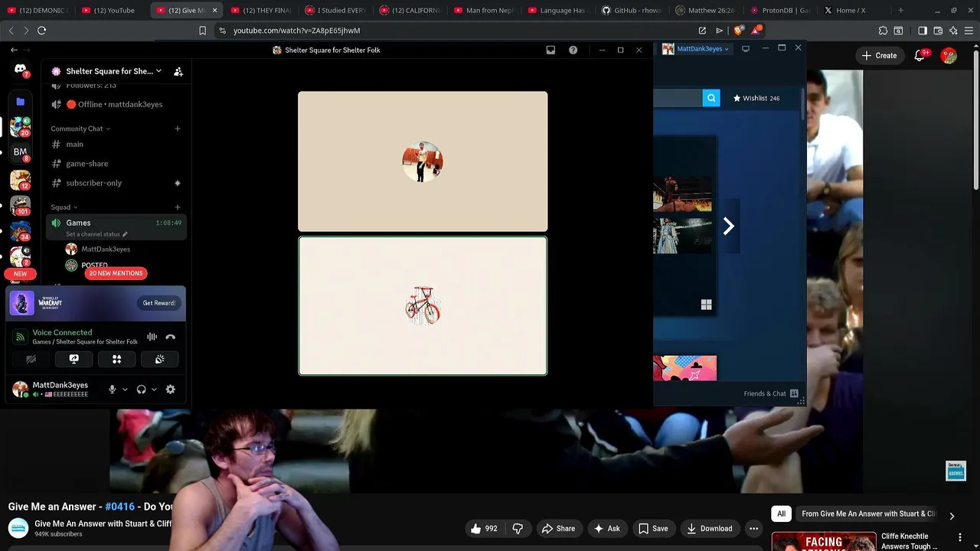Open YouTube account avatar menu
This screenshot has width=980, height=551.
point(949,55)
